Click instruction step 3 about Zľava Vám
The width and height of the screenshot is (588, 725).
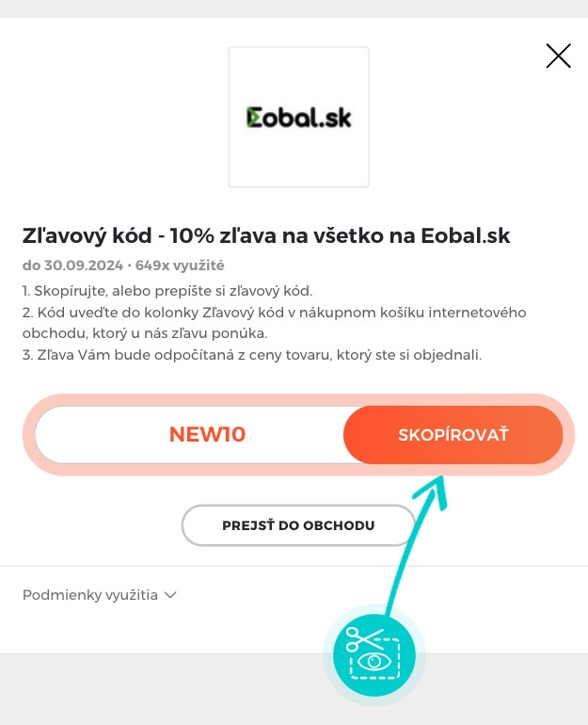[x=252, y=355]
